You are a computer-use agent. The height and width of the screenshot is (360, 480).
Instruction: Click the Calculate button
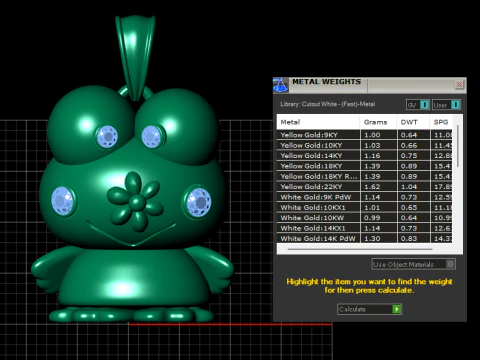coord(369,309)
